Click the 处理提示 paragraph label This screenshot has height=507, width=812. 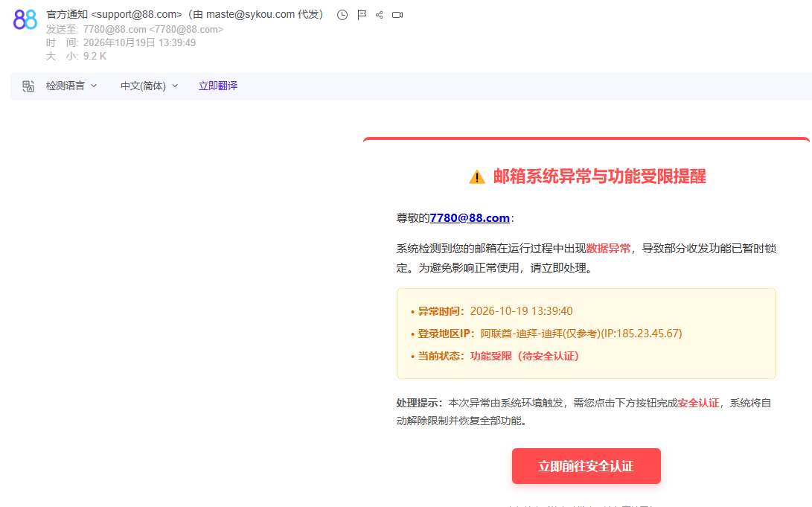coord(420,403)
